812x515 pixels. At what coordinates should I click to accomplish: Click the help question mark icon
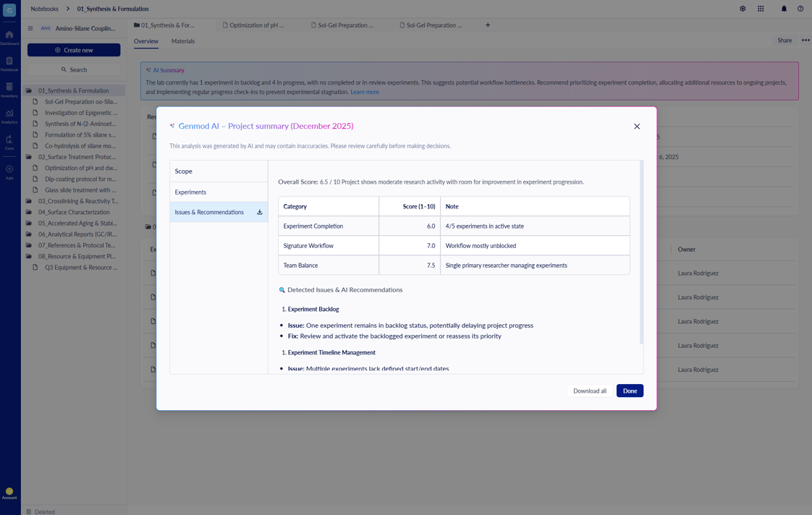coord(800,9)
